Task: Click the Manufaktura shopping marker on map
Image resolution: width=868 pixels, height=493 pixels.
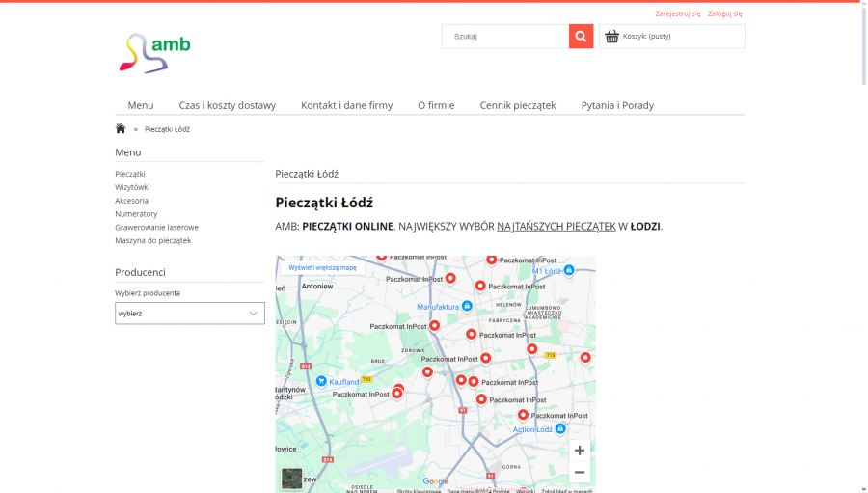Action: [467, 306]
